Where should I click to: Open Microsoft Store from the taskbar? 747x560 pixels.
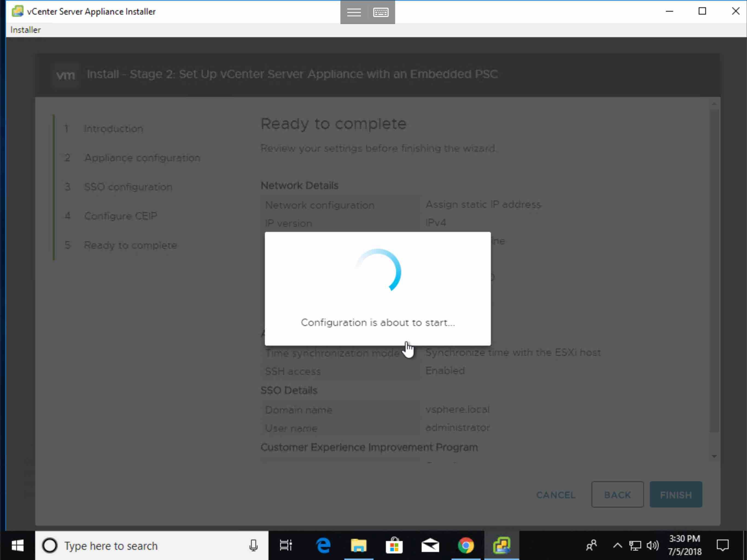coord(394,546)
